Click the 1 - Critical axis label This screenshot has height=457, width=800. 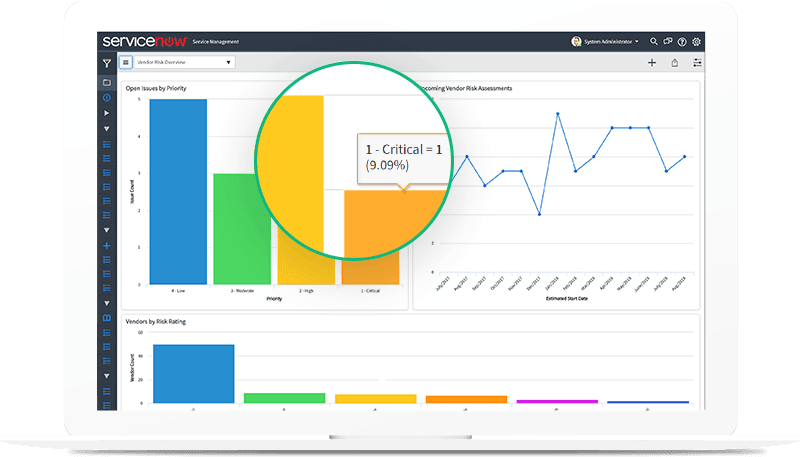[370, 291]
